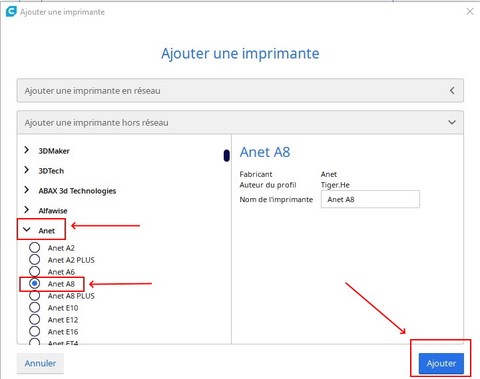Select the Anet A8 PLUS radio button
Image resolution: width=480 pixels, height=379 pixels.
(x=34, y=296)
